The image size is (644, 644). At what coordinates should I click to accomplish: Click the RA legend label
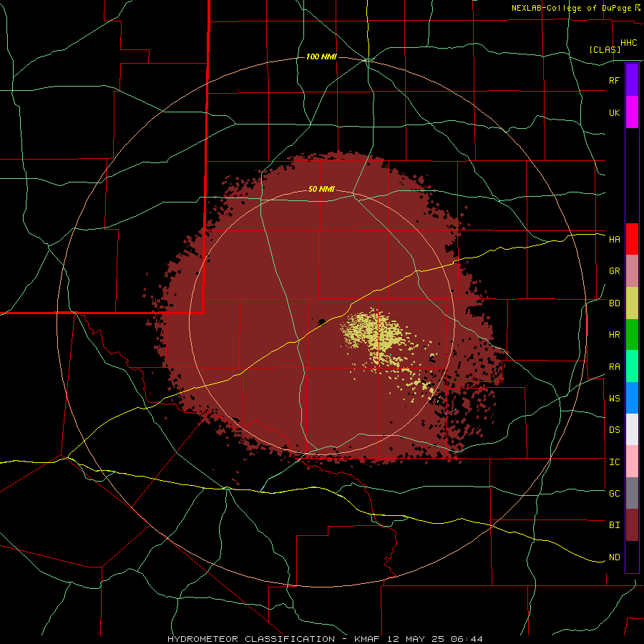[x=614, y=367]
